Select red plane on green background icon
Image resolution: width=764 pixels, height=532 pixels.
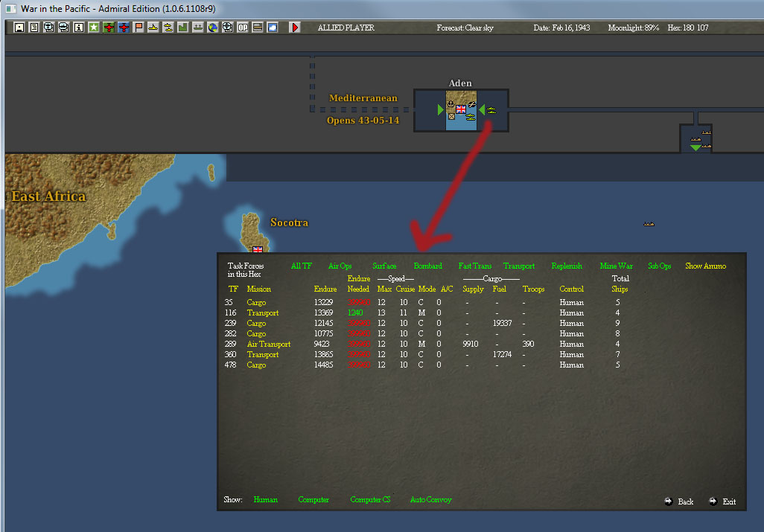[109, 28]
